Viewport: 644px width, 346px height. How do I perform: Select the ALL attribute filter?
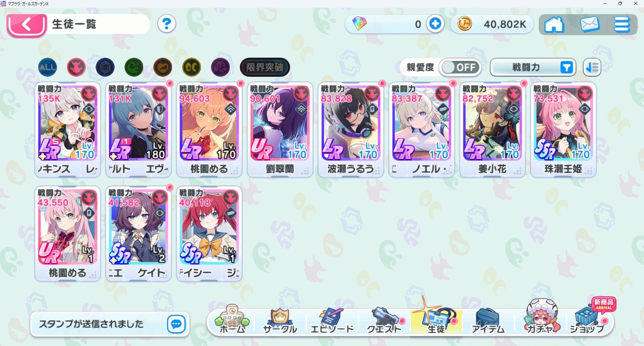(48, 67)
